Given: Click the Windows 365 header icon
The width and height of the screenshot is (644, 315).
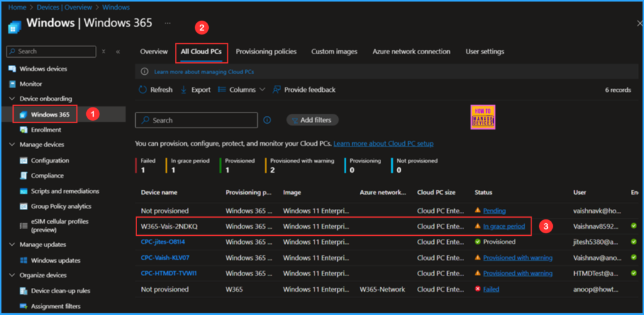Looking at the screenshot, I should click(x=14, y=26).
